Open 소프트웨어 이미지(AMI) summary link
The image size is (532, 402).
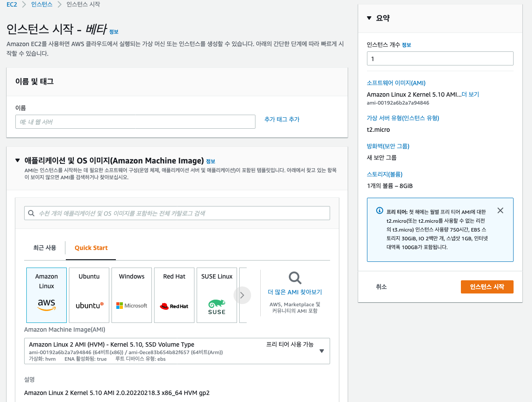[396, 83]
